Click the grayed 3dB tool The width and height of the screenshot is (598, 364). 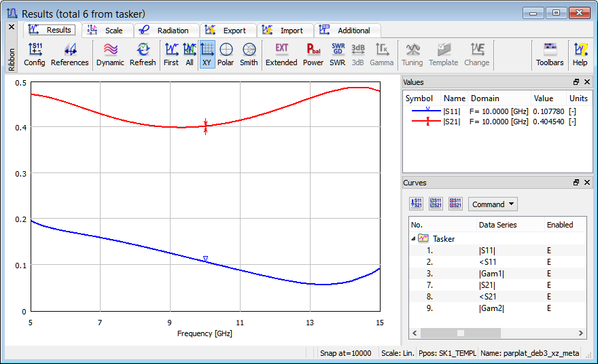tap(357, 54)
